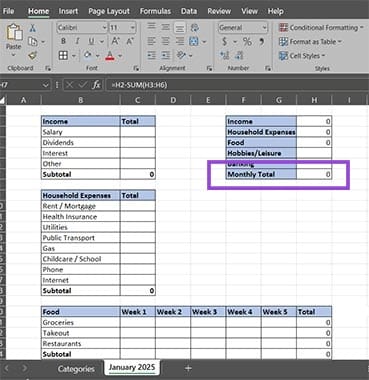Cancel formula entry X icon
This screenshot has width=369, height=380.
point(69,85)
